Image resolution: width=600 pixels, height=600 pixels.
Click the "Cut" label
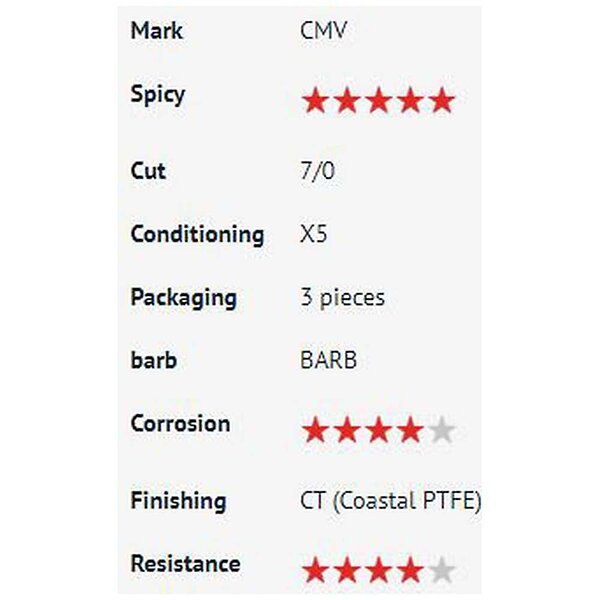coord(148,171)
